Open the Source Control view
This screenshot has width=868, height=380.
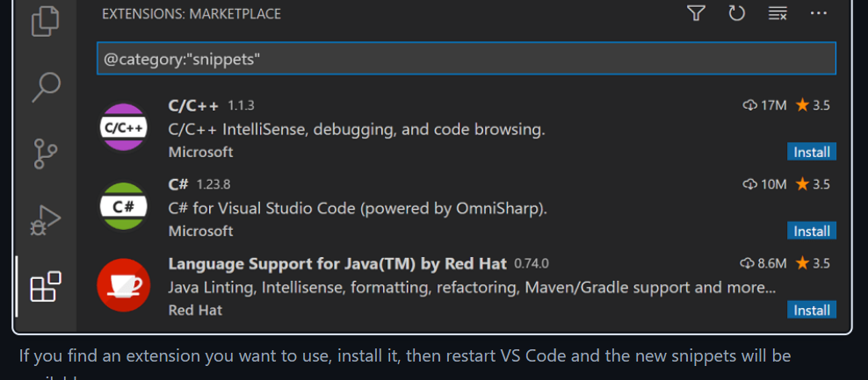[45, 154]
